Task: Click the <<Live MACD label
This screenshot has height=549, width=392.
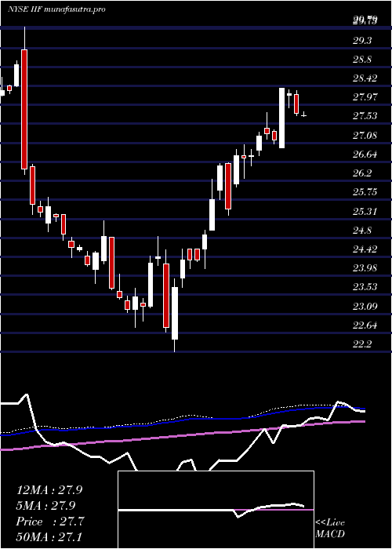Action: click(330, 528)
